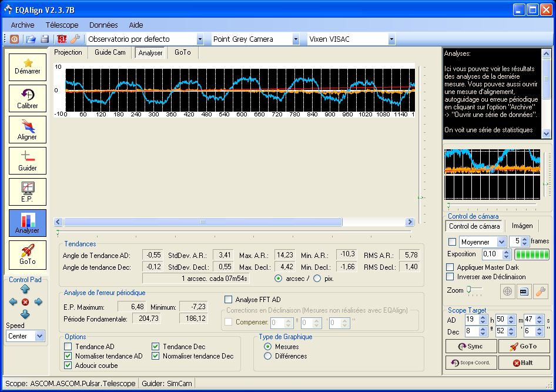Enable Appliquer Master Dark

[450, 267]
